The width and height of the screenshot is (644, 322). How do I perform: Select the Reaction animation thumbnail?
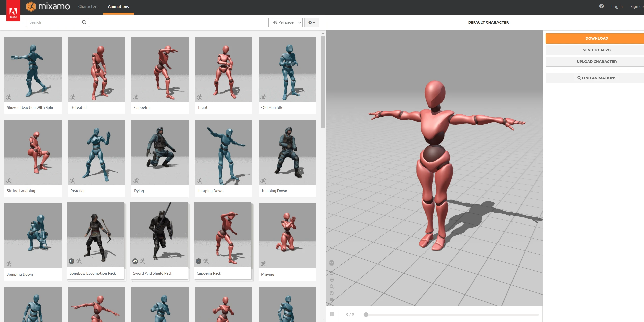click(x=96, y=152)
